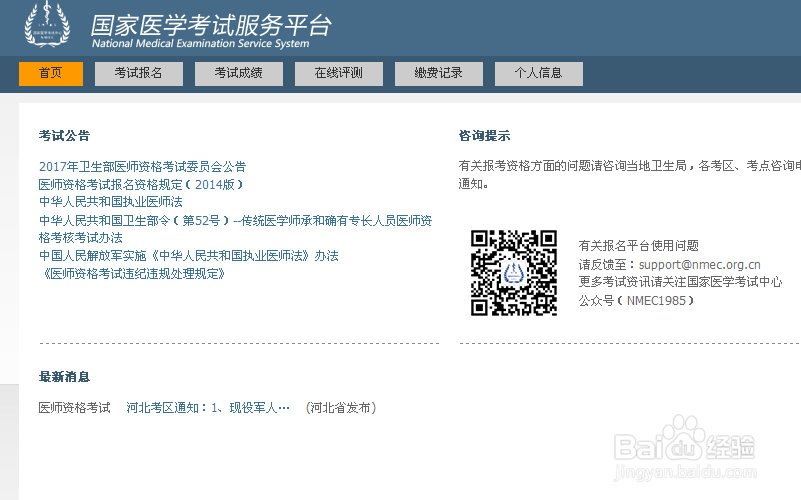Click the National Medical Examination Service System subtitle
The height and width of the screenshot is (500, 801).
(x=200, y=43)
